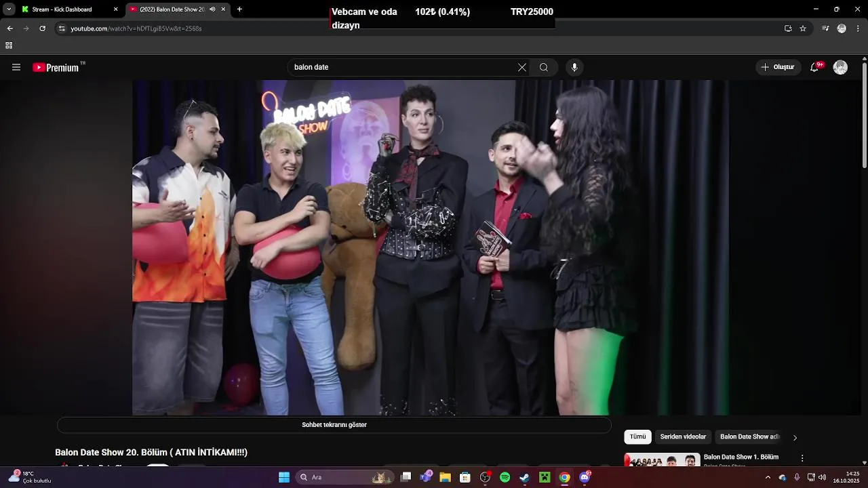Image resolution: width=868 pixels, height=488 pixels.
Task: Open Discord from taskbar
Action: pyautogui.click(x=585, y=477)
